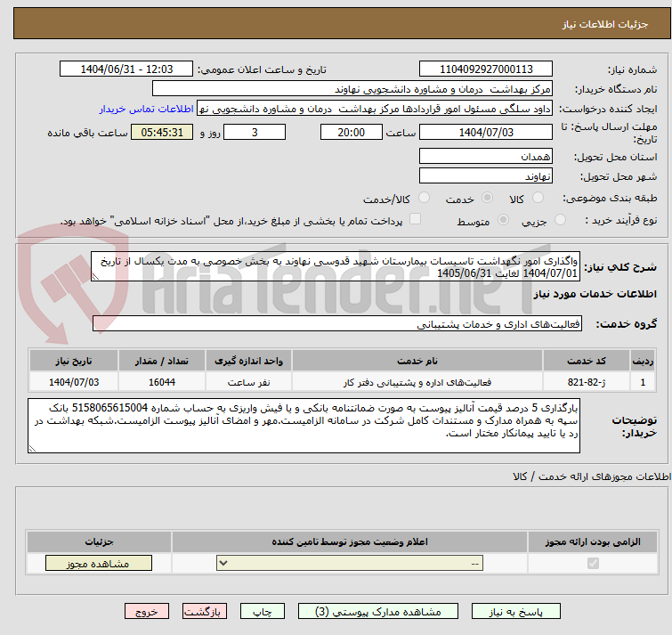This screenshot has width=672, height=635.
Task: Open the license status dropdown
Action: 350,563
